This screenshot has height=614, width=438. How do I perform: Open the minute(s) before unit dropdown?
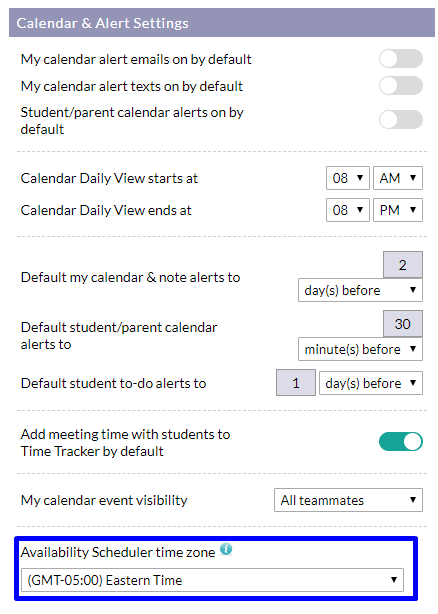[x=360, y=349]
